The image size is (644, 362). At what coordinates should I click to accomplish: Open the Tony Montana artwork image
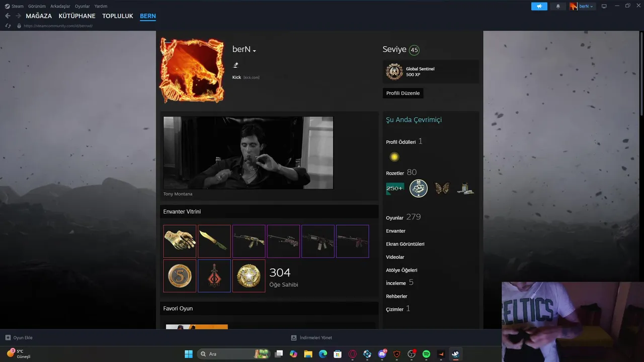pos(248,153)
